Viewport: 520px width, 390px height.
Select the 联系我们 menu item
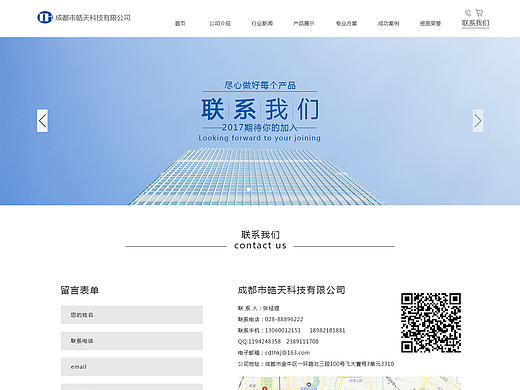476,23
